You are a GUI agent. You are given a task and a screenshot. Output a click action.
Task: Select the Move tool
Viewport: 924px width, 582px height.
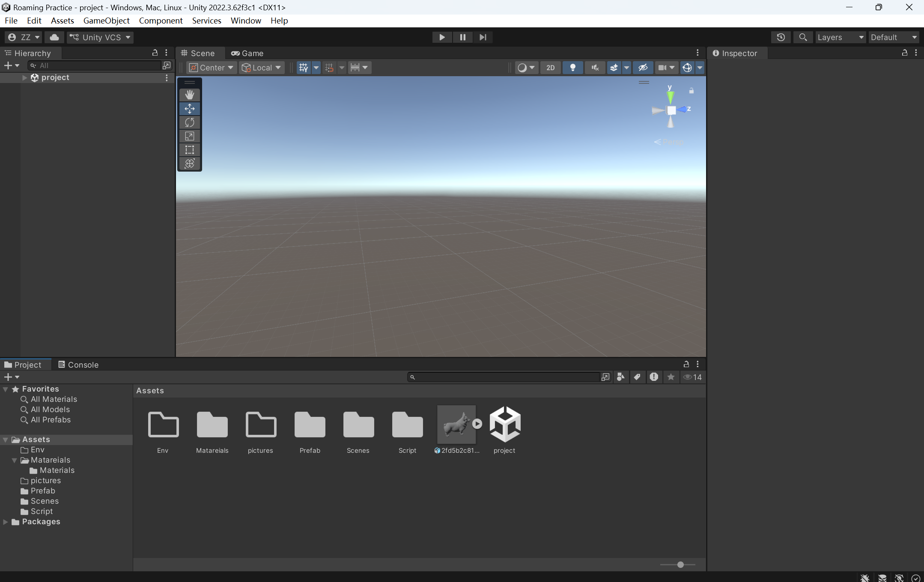190,109
